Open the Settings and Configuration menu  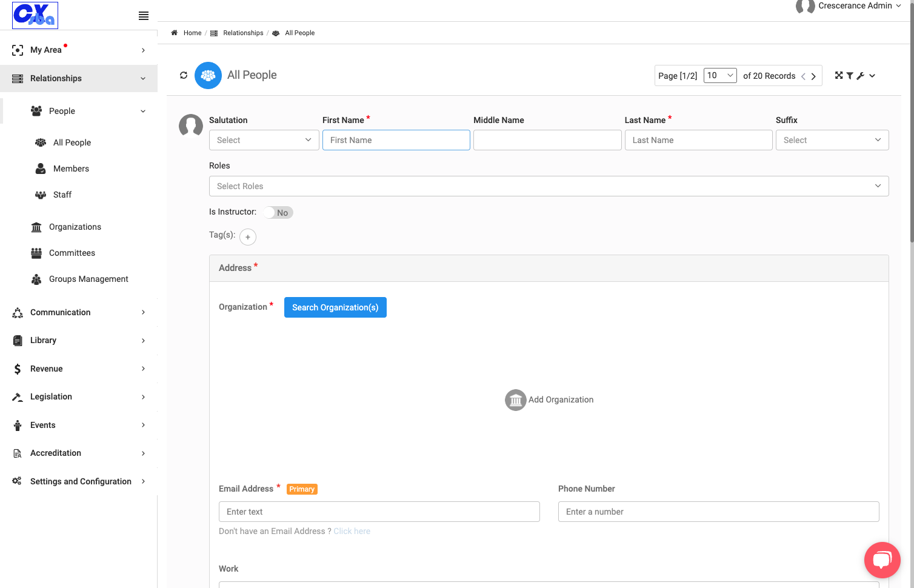(x=79, y=481)
